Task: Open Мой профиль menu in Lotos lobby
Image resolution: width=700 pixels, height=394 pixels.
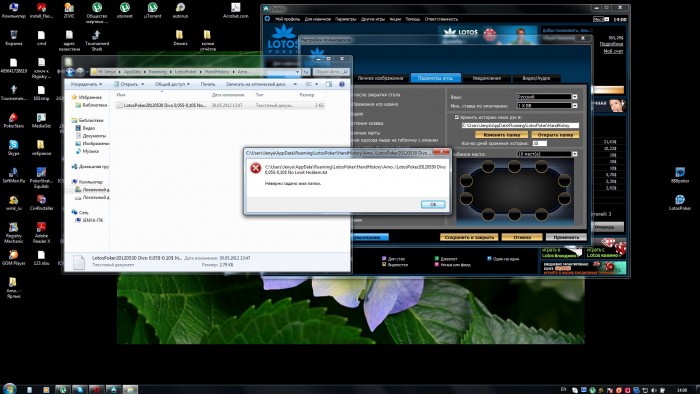Action: tap(287, 19)
